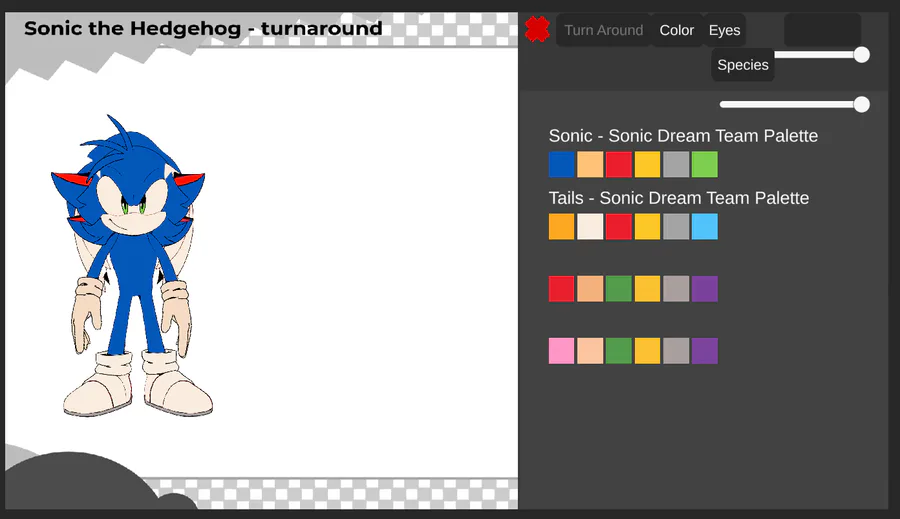Viewport: 900px width, 519px height.
Task: Click the 'Sonic - Sonic Dream Team Palette' label
Action: [x=683, y=136]
